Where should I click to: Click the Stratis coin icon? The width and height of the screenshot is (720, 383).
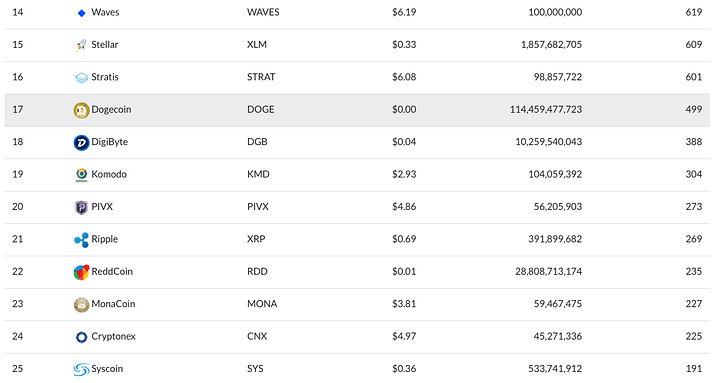(x=81, y=78)
